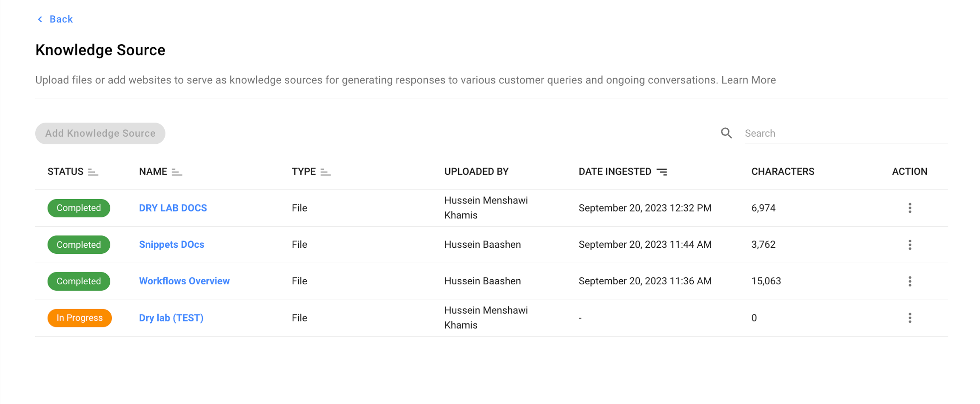
Task: Click the search magnifier icon
Action: (x=726, y=133)
